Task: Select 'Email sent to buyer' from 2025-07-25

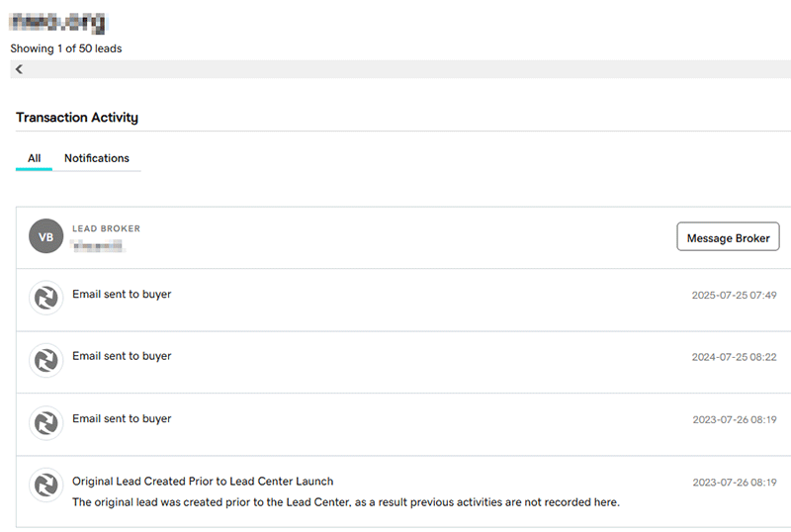Action: point(122,294)
